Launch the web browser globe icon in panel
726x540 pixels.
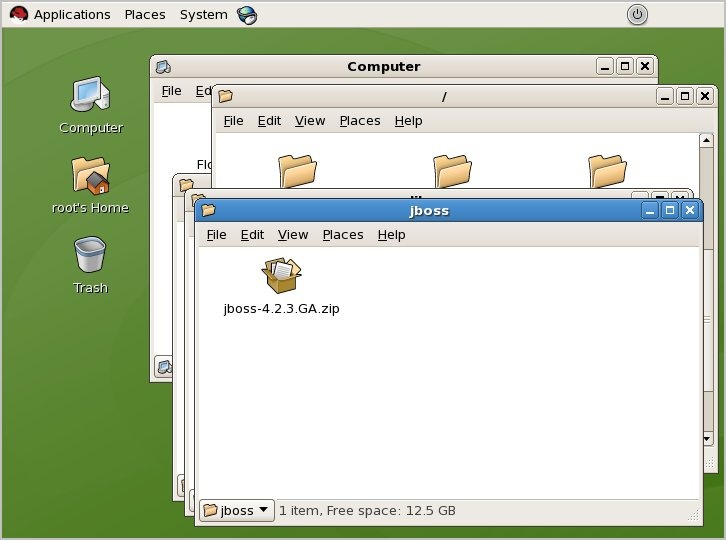pyautogui.click(x=247, y=15)
